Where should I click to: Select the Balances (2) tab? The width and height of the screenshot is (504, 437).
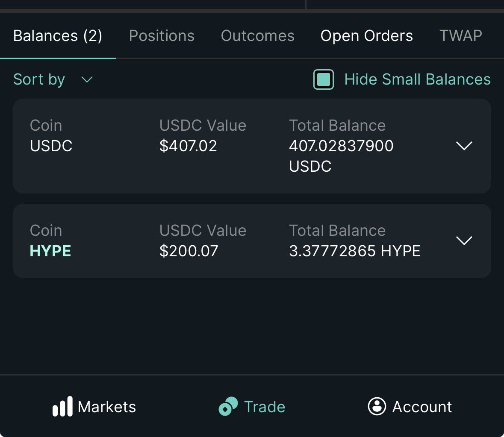tap(58, 35)
